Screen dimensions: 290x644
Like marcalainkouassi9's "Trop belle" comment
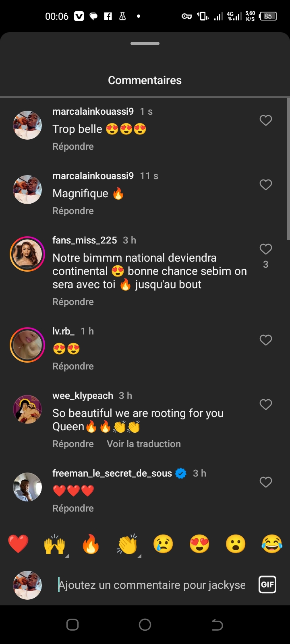pos(265,120)
